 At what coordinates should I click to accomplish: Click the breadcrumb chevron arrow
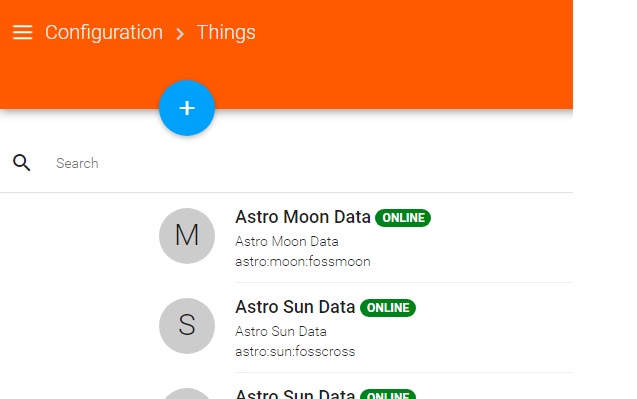pos(180,34)
